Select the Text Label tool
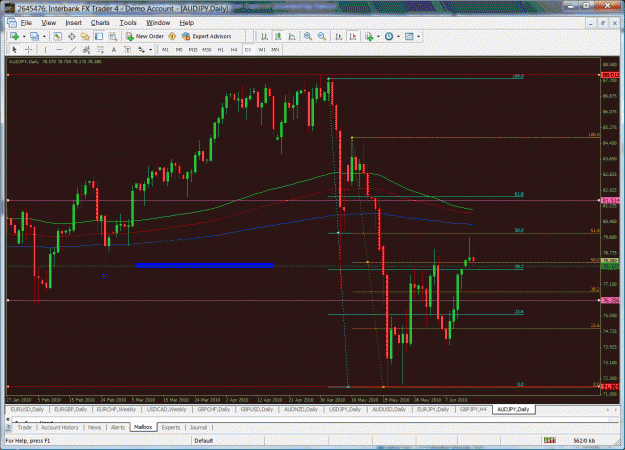Image resolution: width=625 pixels, height=450 pixels. [128, 49]
